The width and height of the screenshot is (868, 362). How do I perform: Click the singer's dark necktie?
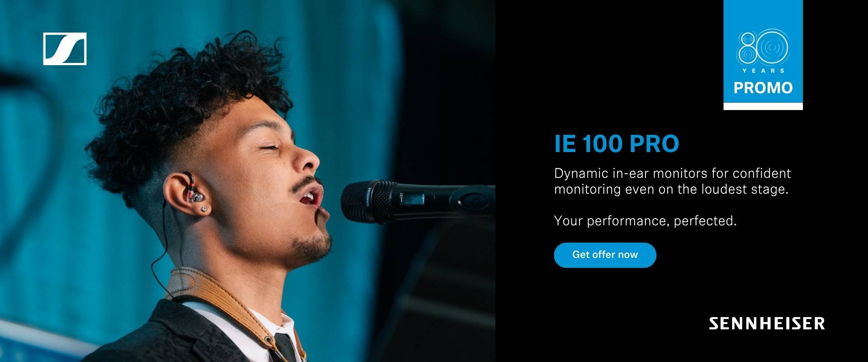point(286,348)
